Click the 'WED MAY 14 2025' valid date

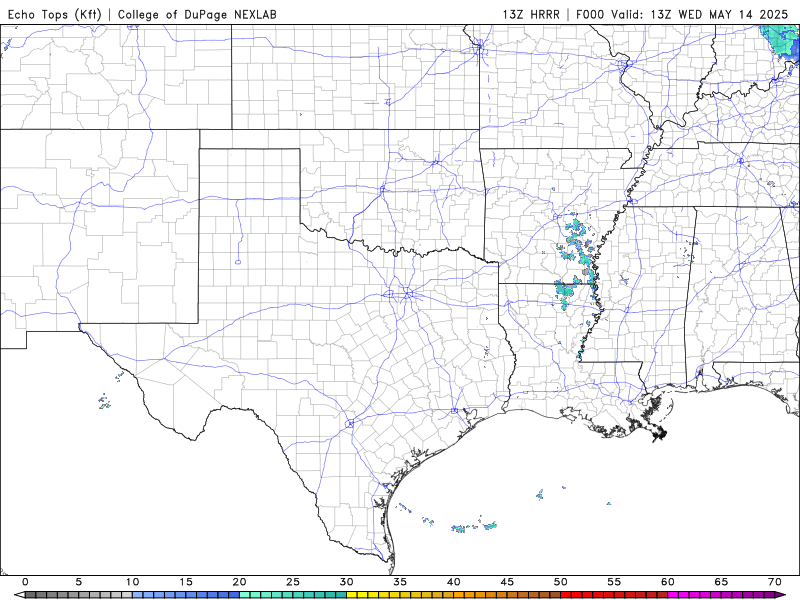click(x=733, y=15)
